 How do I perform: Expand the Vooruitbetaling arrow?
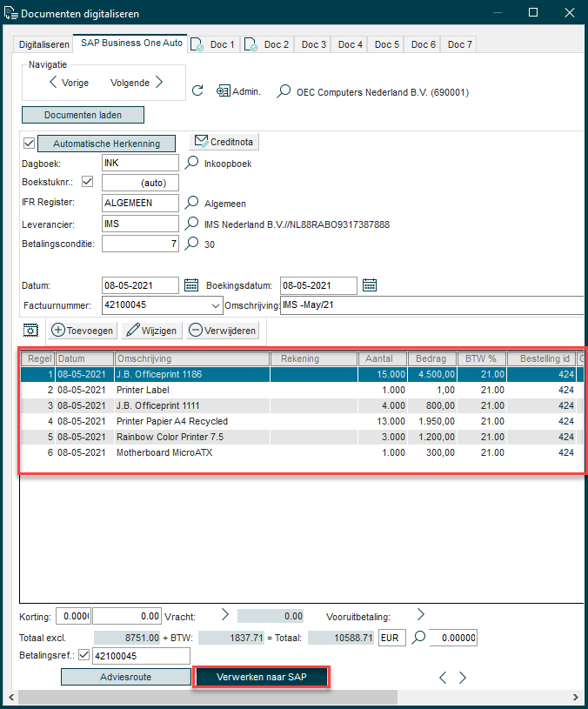click(421, 614)
